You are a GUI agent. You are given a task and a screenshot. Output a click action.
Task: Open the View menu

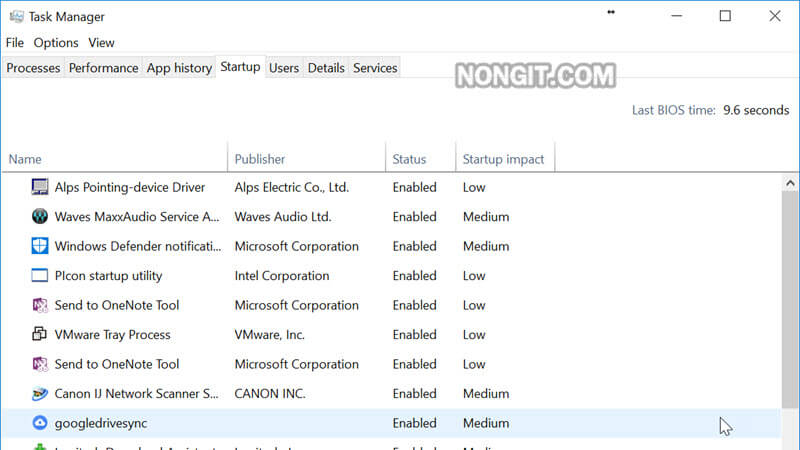pos(101,43)
